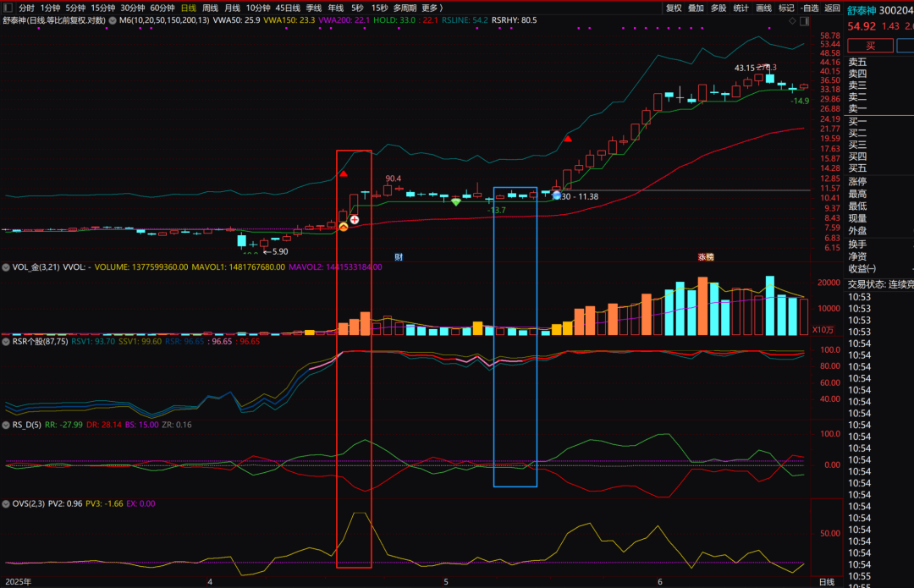Click 涨停 limit-up label
914x588 pixels.
[x=857, y=182]
